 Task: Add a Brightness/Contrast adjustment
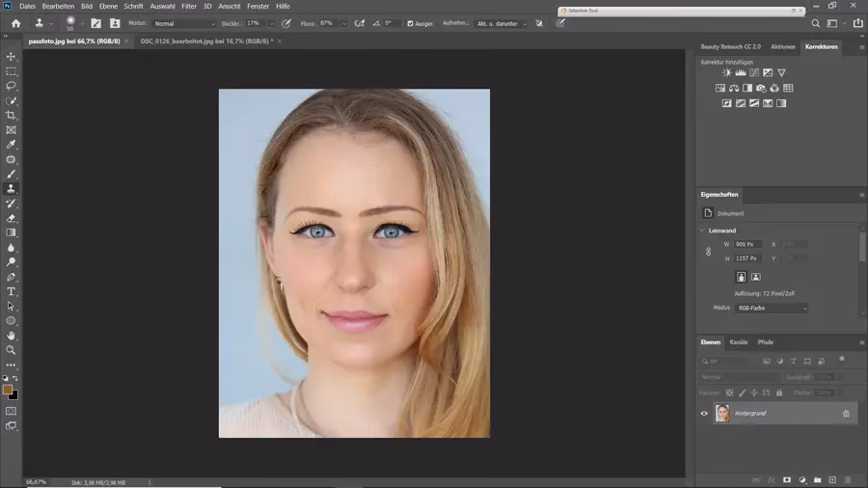(x=727, y=73)
